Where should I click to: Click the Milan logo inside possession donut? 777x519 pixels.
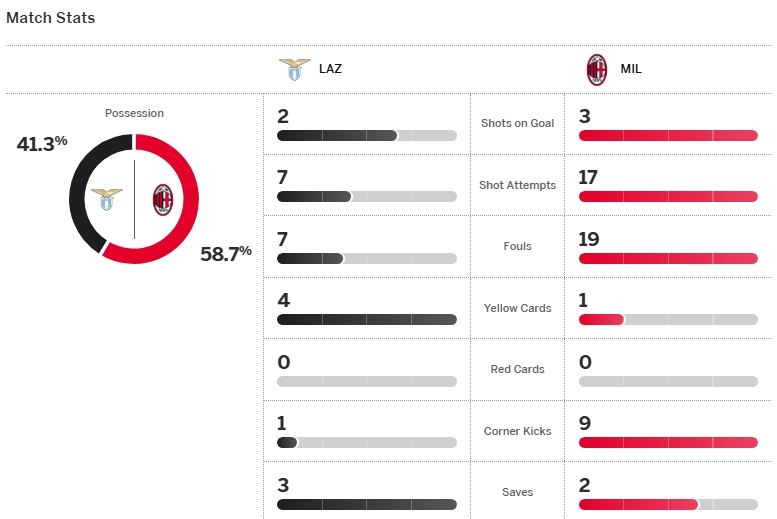[x=162, y=199]
